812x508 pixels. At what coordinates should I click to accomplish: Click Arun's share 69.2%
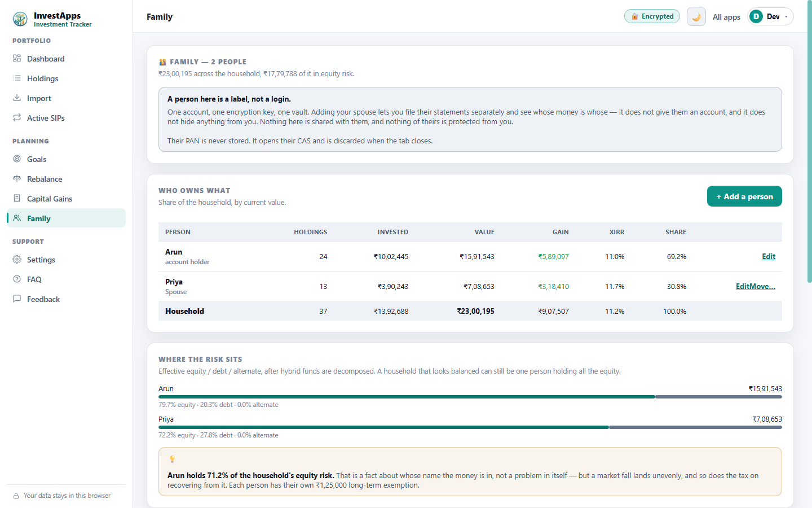pos(677,256)
